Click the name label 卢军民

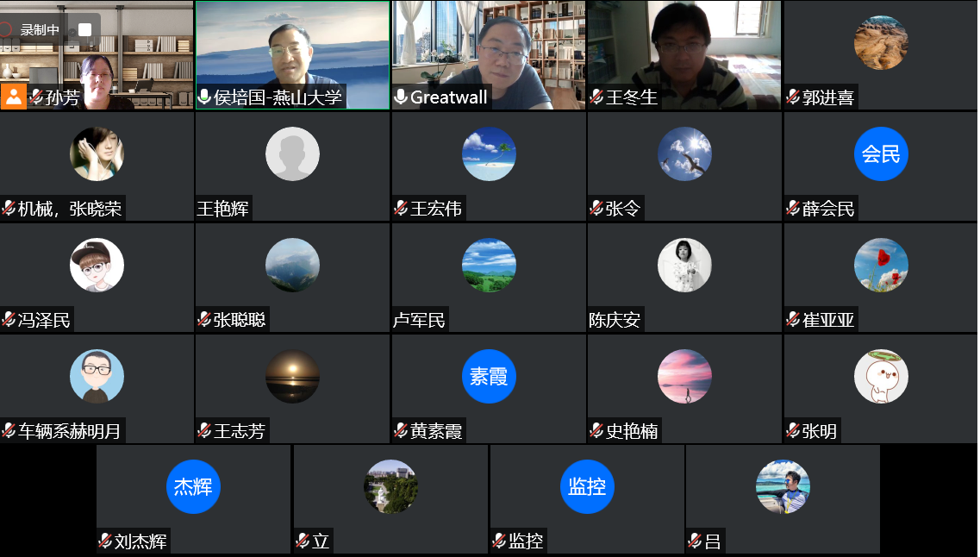click(x=419, y=319)
